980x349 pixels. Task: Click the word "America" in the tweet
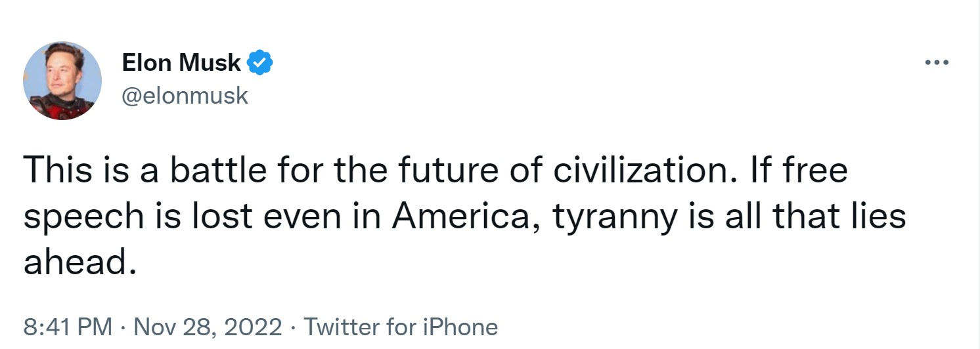pyautogui.click(x=462, y=217)
